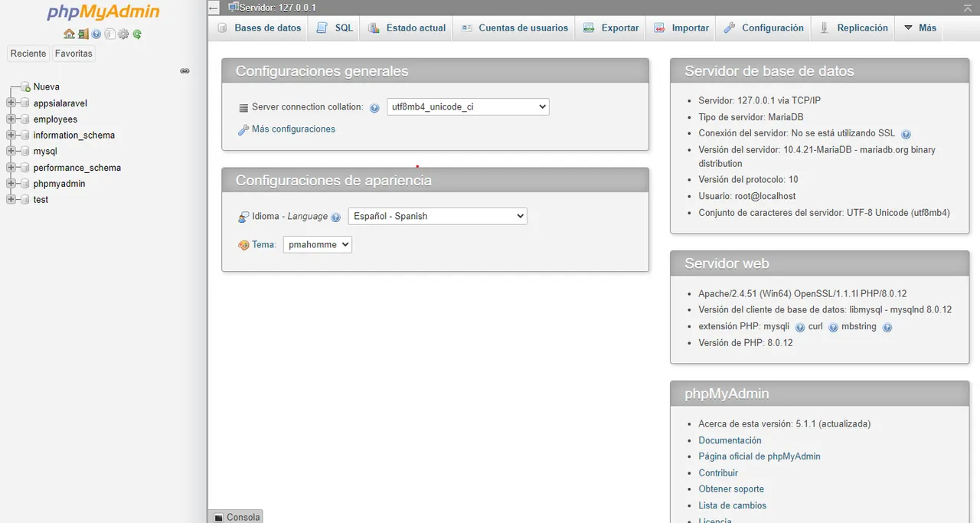Select the appsialaravel database name
This screenshot has width=980, height=523.
tap(60, 103)
